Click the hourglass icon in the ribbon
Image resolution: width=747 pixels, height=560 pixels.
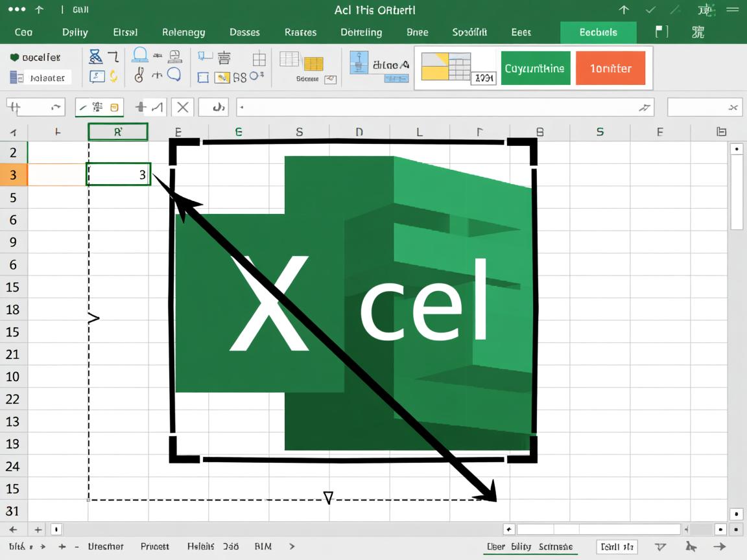point(95,56)
